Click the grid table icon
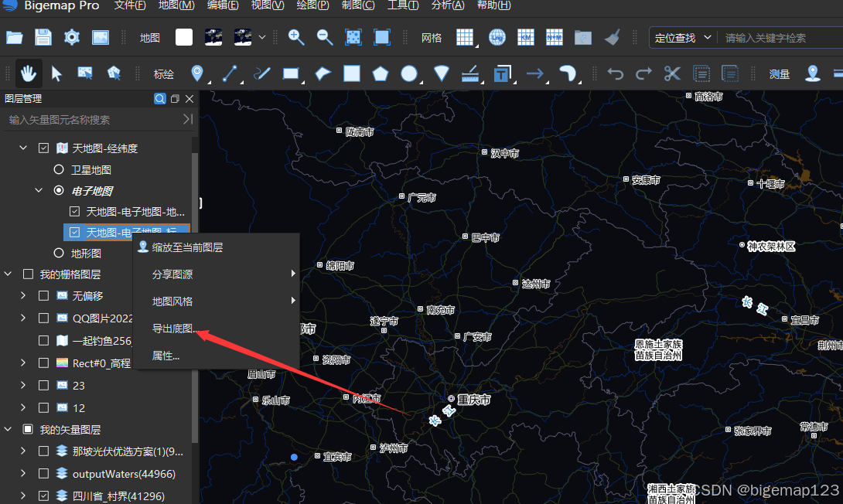This screenshot has width=843, height=504. point(465,38)
